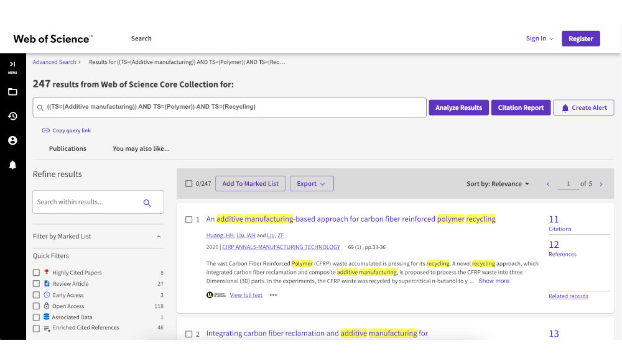This screenshot has height=364, width=622.
Task: Switch to You may also like tab
Action: (x=141, y=149)
